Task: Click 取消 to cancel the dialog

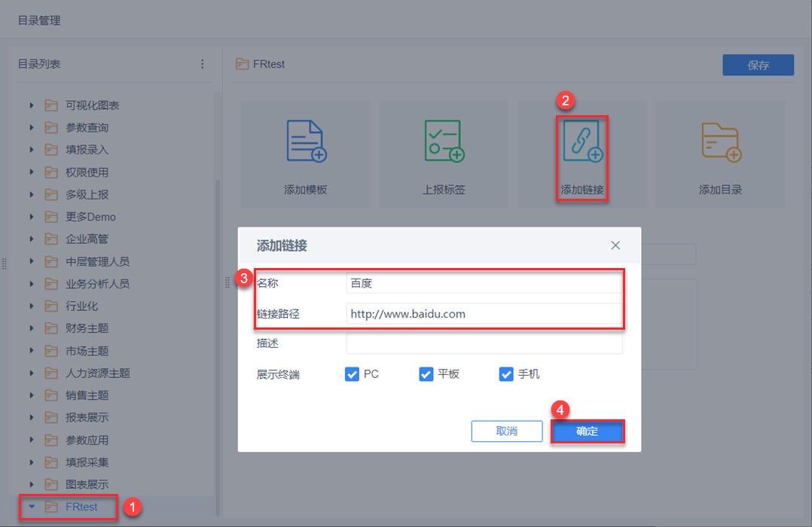Action: click(x=507, y=431)
